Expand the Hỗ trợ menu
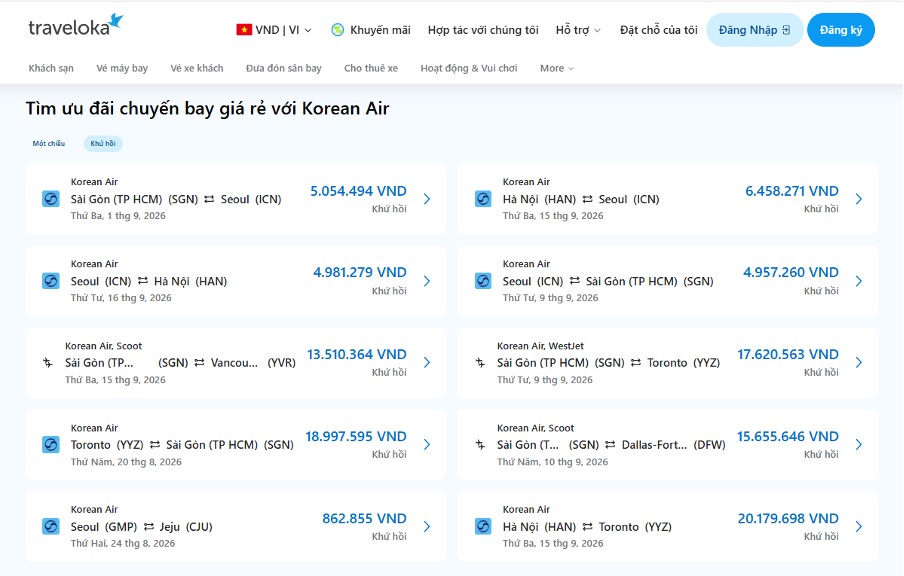Viewport: 904px width, 576px height. [x=578, y=30]
